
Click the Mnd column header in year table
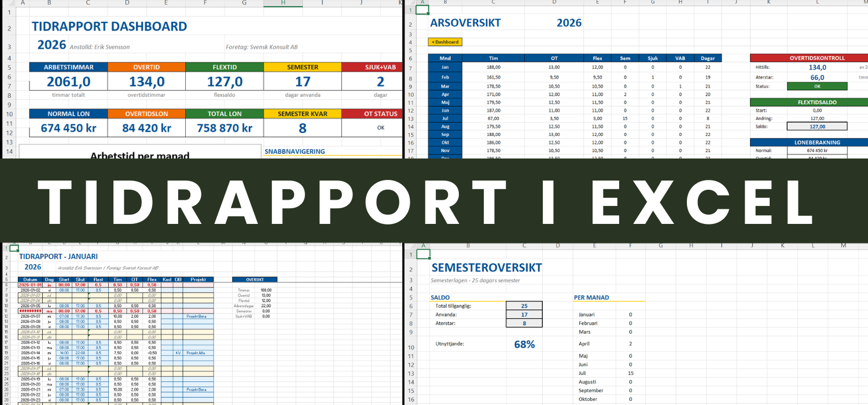(445, 58)
